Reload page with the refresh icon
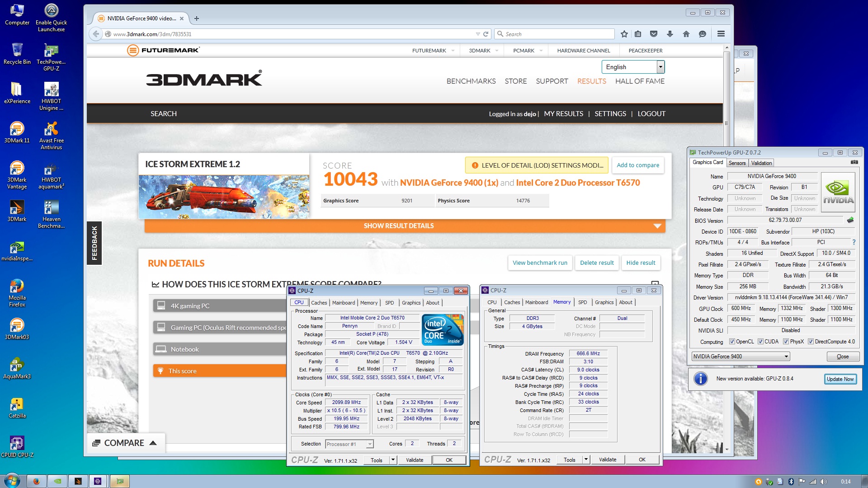 486,34
